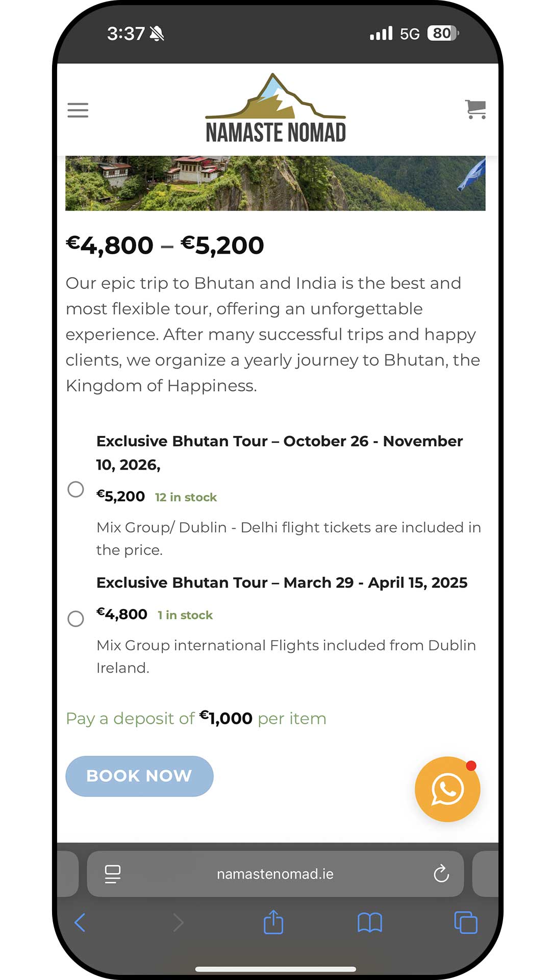This screenshot has height=980, width=551.
Task: Select the October 26 – November 10, 2026 tour option
Action: pos(76,489)
